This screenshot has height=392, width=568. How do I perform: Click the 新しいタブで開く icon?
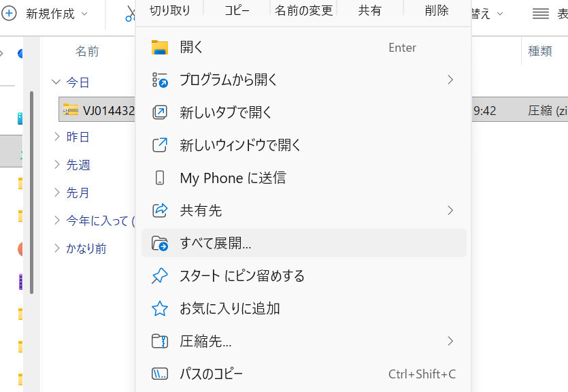click(x=160, y=113)
